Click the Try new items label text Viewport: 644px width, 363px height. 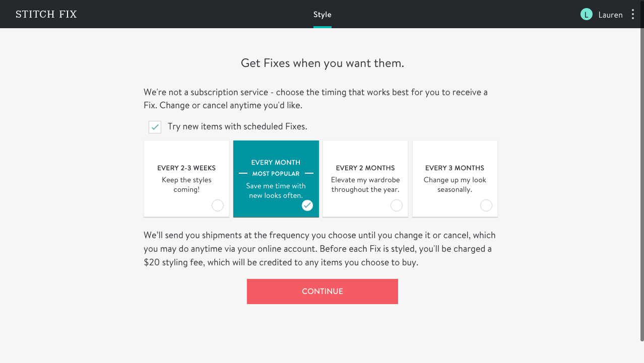point(237,127)
